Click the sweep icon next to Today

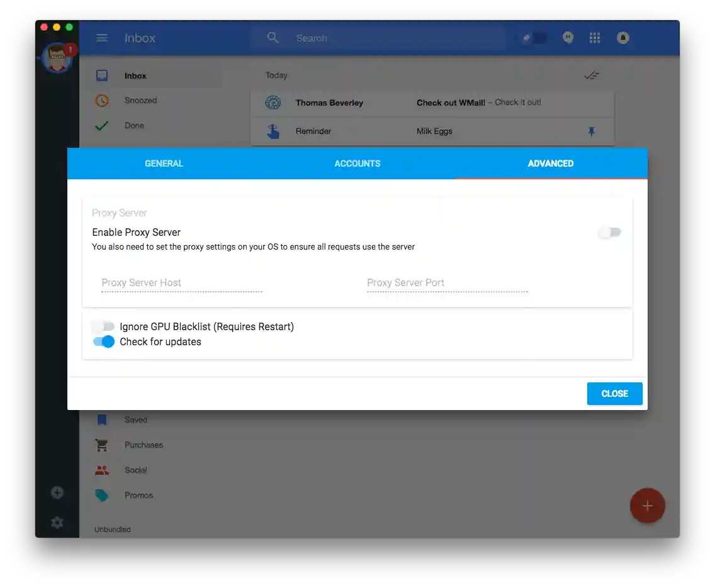pos(592,74)
